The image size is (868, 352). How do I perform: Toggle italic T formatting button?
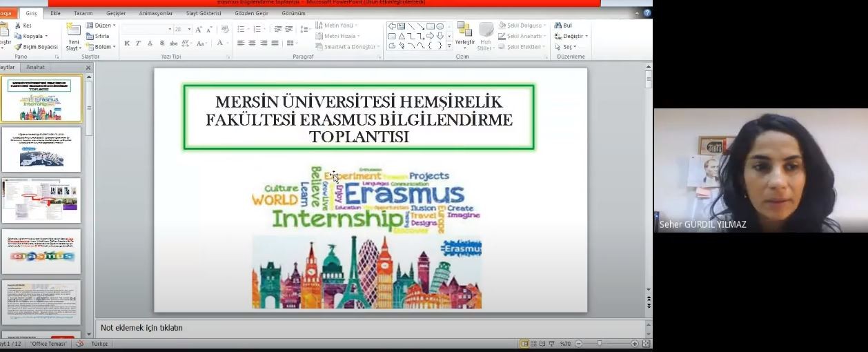[138, 43]
